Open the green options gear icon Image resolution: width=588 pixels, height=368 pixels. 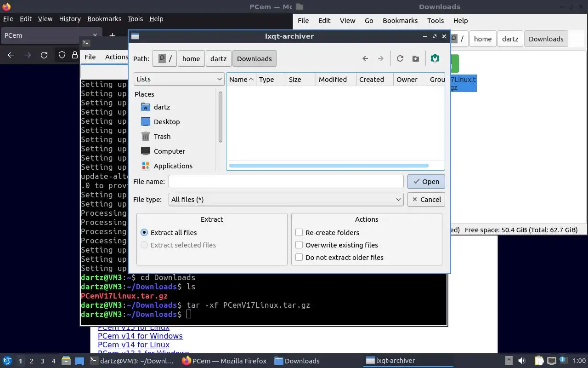click(x=435, y=58)
